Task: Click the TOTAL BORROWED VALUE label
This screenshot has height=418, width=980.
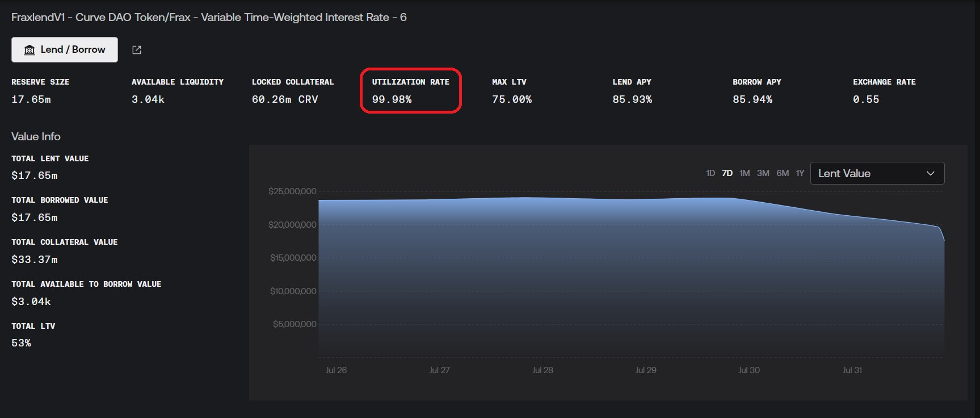Action: click(60, 200)
